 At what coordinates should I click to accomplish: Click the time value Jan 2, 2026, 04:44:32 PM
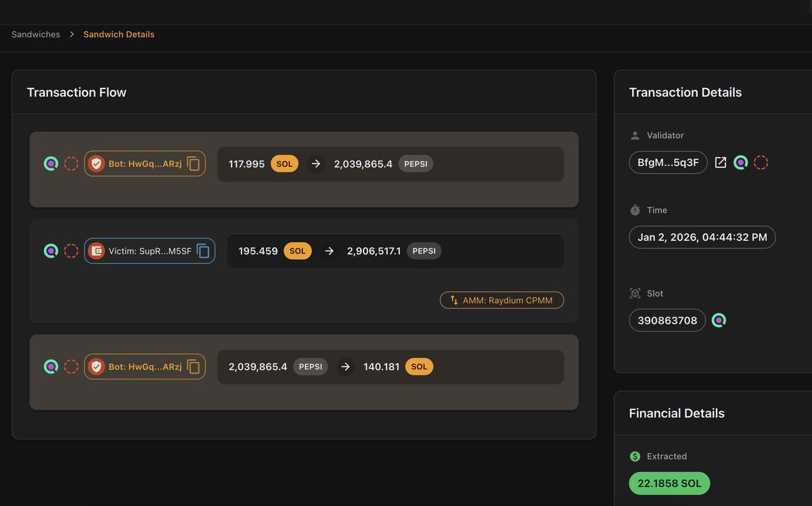pyautogui.click(x=702, y=237)
